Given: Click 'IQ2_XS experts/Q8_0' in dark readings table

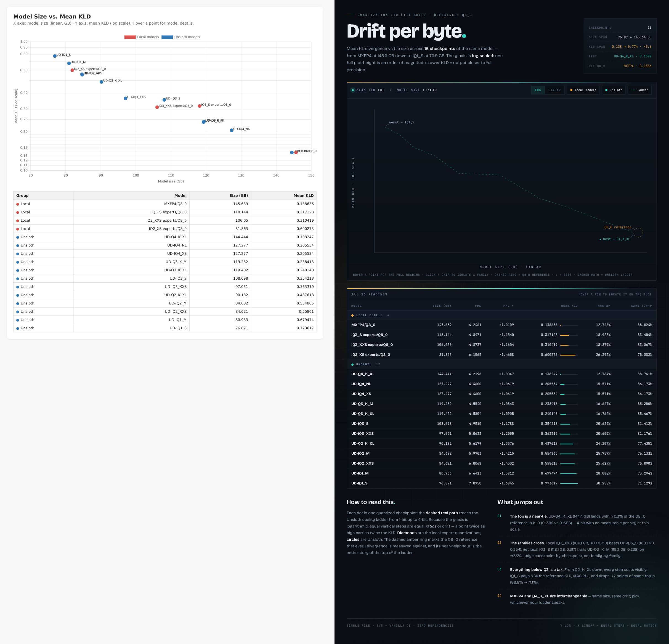Looking at the screenshot, I should pos(371,354).
